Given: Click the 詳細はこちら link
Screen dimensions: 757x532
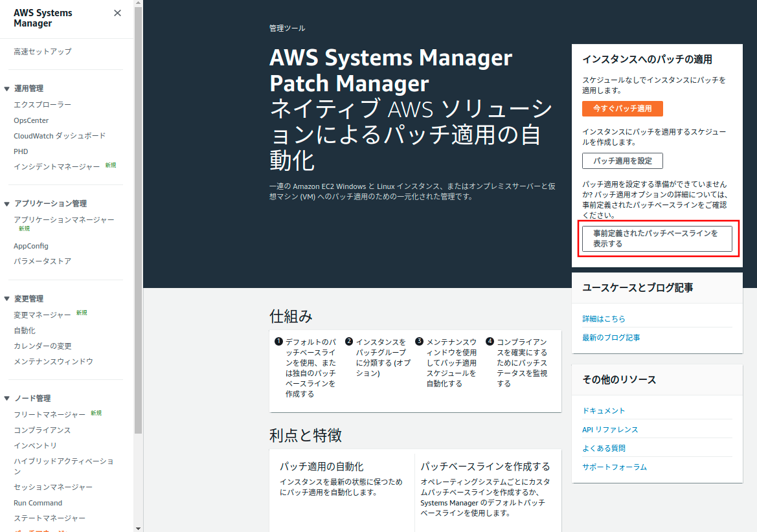Looking at the screenshot, I should 604,319.
